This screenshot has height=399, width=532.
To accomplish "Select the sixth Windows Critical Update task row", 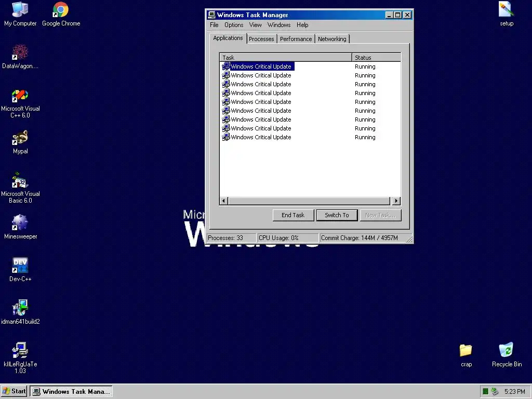I will click(310, 111).
